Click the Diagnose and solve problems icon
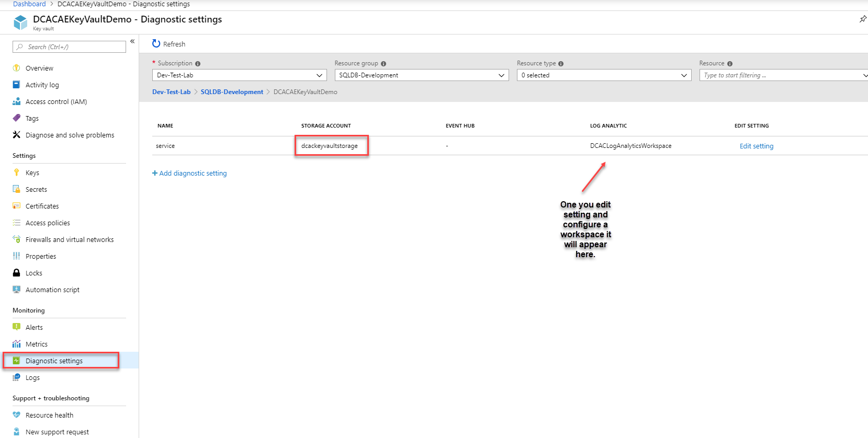Screen dimensions: 868x438 coord(16,135)
